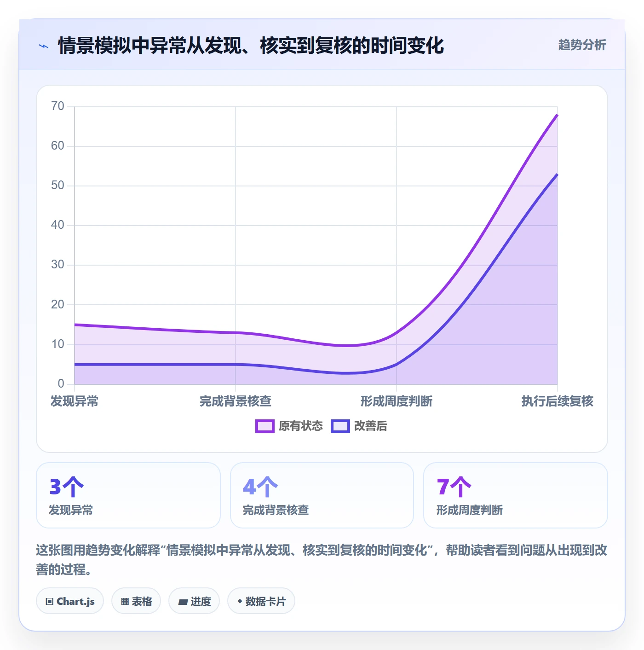Image resolution: width=644 pixels, height=650 pixels.
Task: Click the 发现异常 x-axis label
Action: [75, 401]
